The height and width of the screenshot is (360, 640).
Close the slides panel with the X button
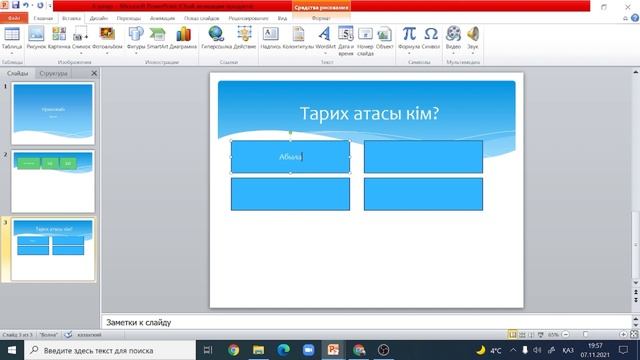tap(94, 73)
